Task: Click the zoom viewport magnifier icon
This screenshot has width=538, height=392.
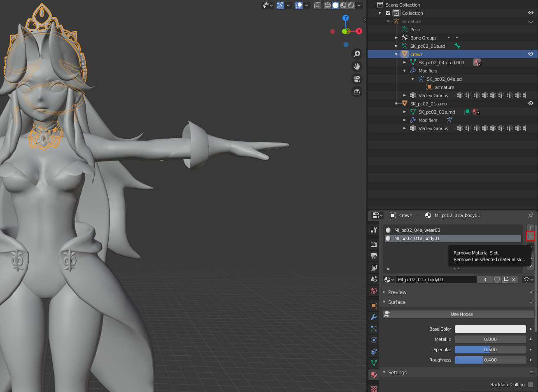Action: (356, 54)
